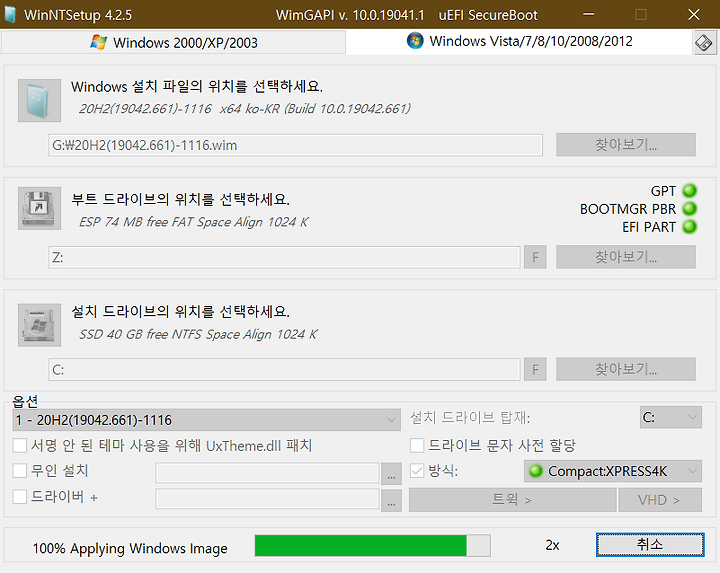
Task: Click F format button next to C: drive
Action: coord(535,369)
